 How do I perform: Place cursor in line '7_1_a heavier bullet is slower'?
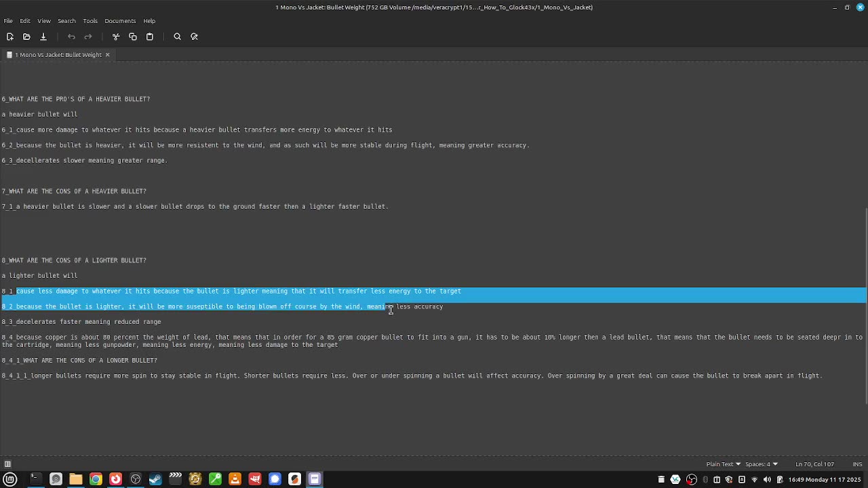(x=195, y=207)
